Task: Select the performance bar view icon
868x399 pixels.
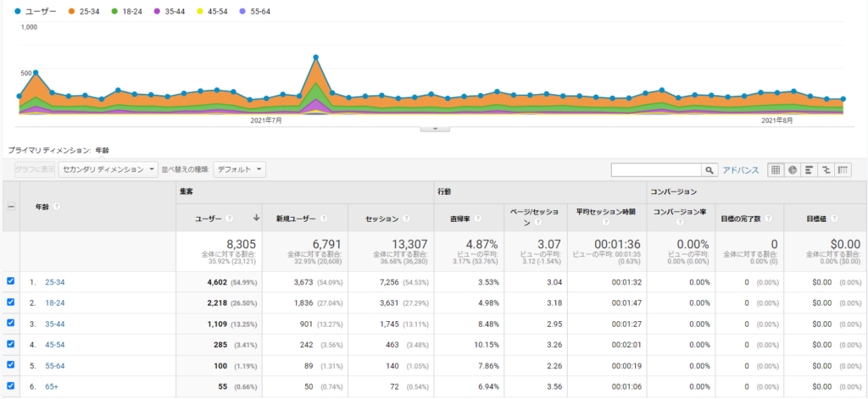Action: pyautogui.click(x=809, y=169)
